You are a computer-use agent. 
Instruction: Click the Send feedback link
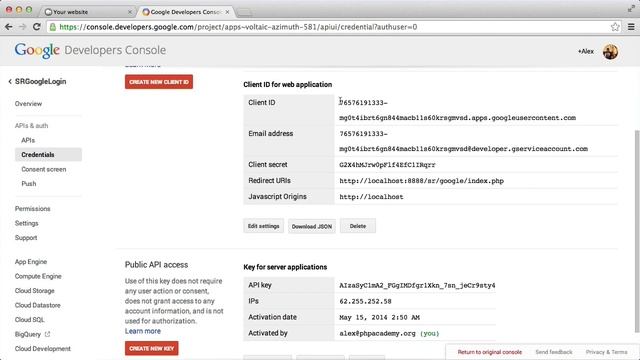coord(554,352)
